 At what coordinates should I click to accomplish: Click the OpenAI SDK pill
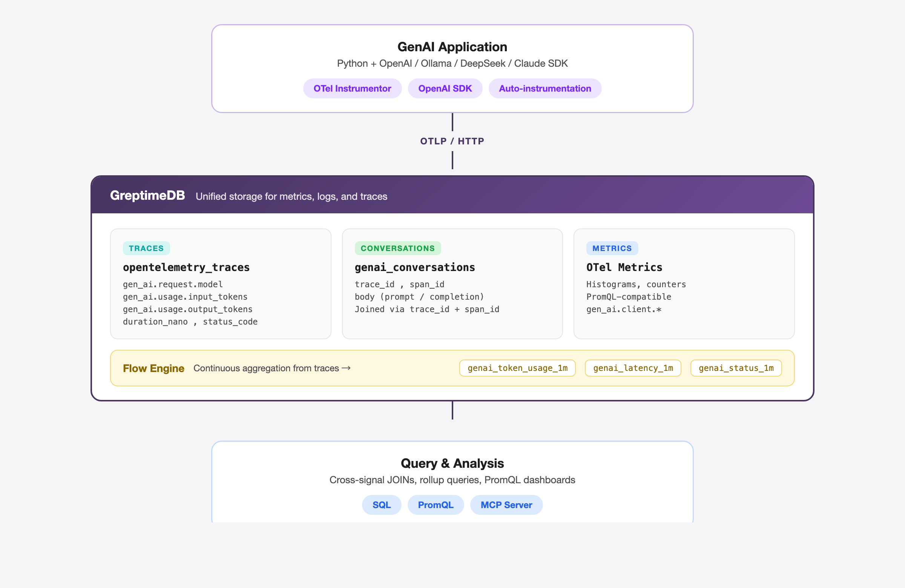coord(445,89)
